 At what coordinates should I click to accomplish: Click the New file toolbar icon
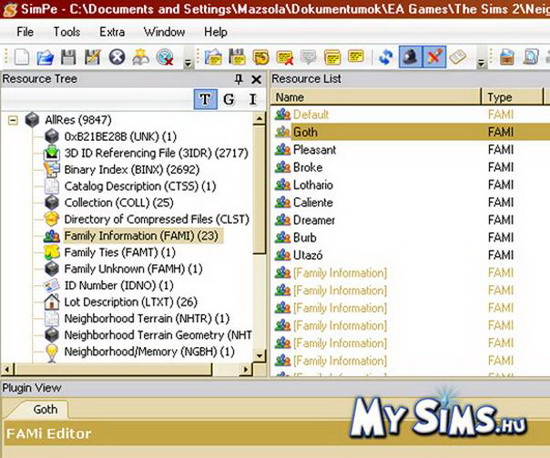click(22, 57)
